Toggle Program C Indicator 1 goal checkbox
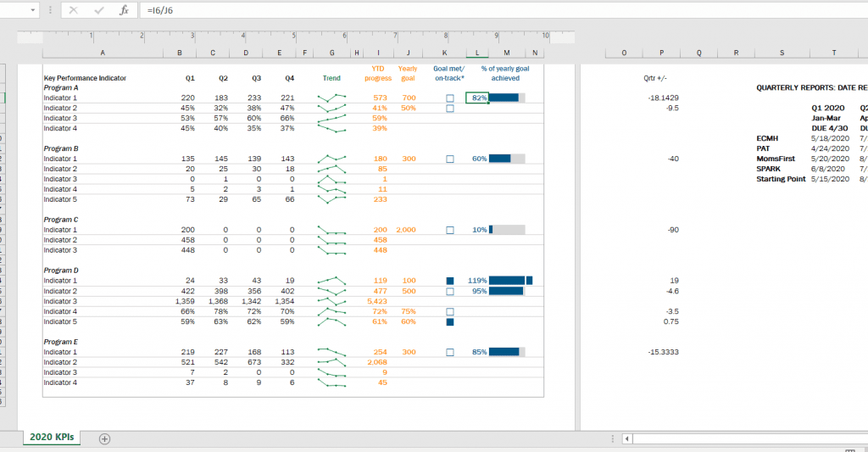This screenshot has width=868, height=452. click(x=450, y=230)
